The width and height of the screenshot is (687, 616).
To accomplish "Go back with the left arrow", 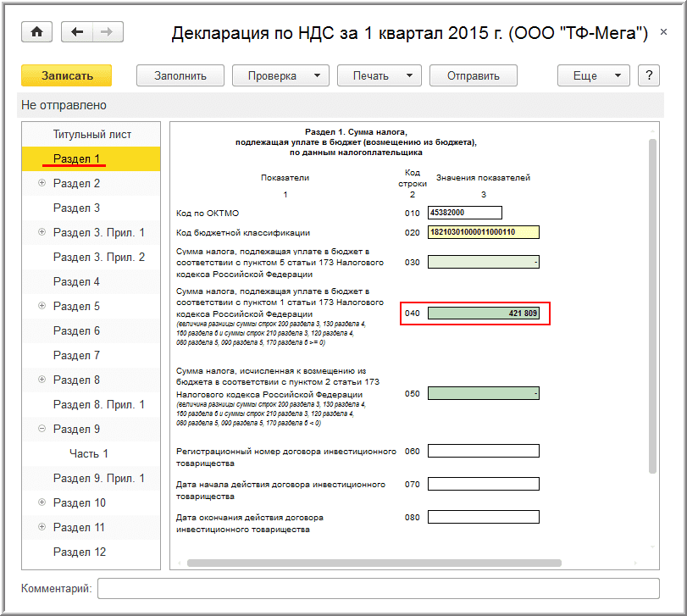I will pyautogui.click(x=78, y=32).
